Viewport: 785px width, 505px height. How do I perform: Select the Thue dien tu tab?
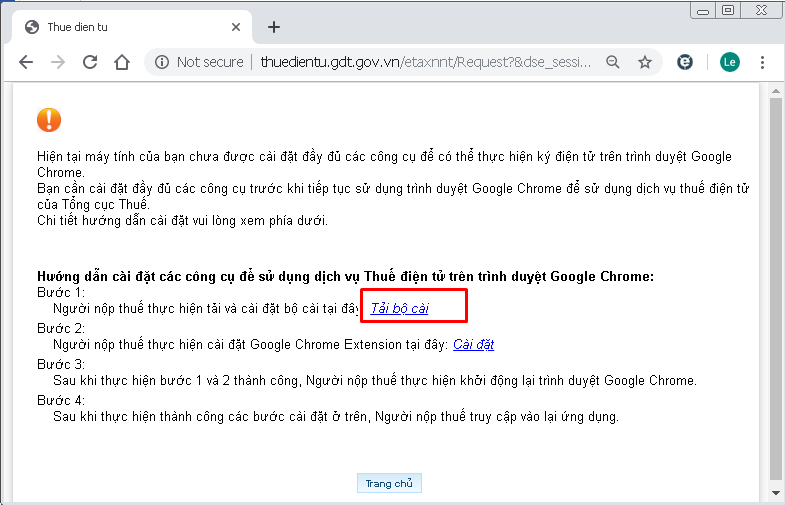133,27
